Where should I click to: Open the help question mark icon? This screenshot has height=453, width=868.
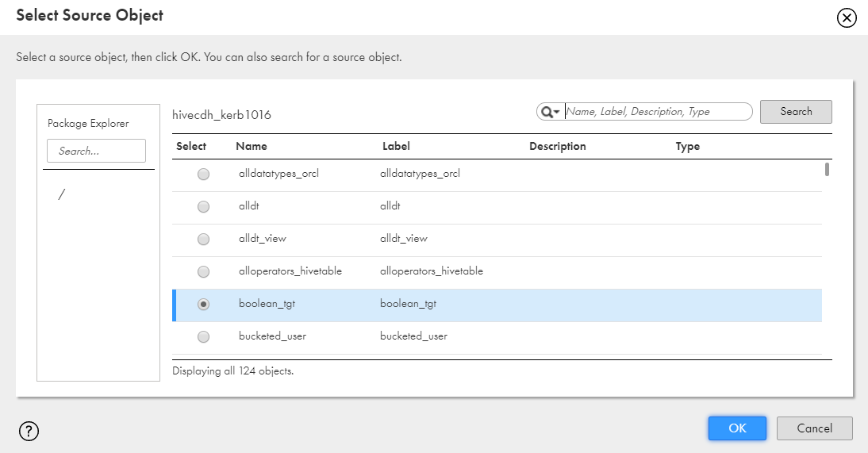pyautogui.click(x=29, y=430)
